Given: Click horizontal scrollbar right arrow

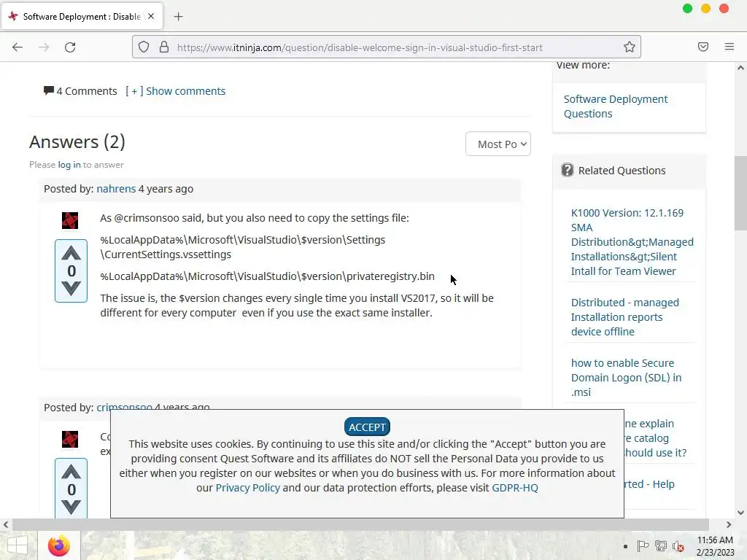Looking at the screenshot, I should coord(729,525).
